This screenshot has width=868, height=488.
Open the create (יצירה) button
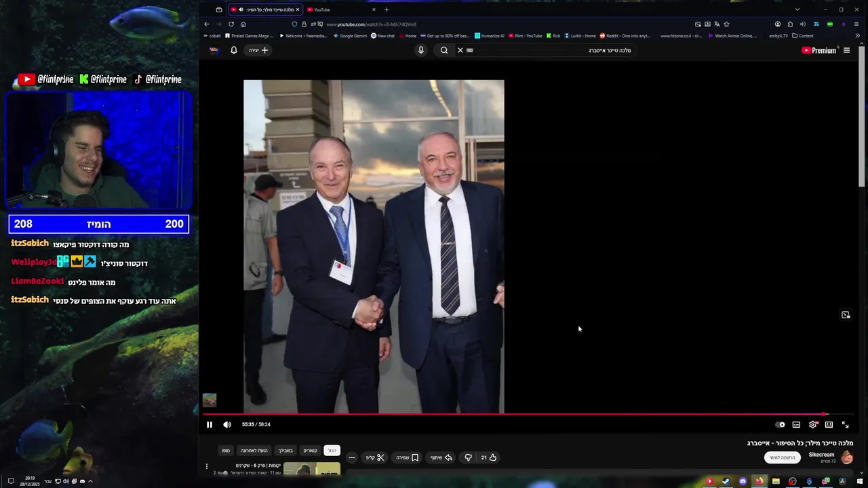(258, 50)
